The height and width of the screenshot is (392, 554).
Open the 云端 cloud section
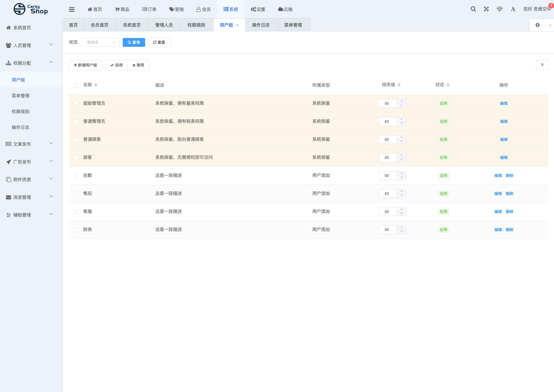(x=285, y=9)
